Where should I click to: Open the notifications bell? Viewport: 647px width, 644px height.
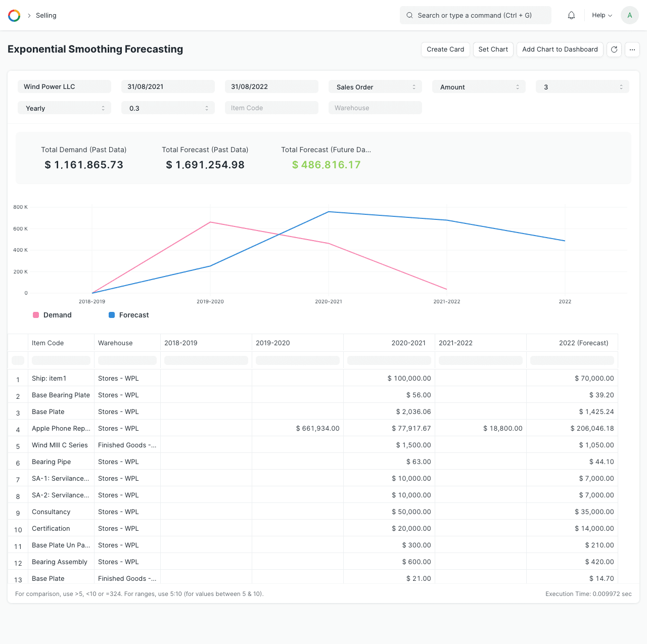point(571,16)
